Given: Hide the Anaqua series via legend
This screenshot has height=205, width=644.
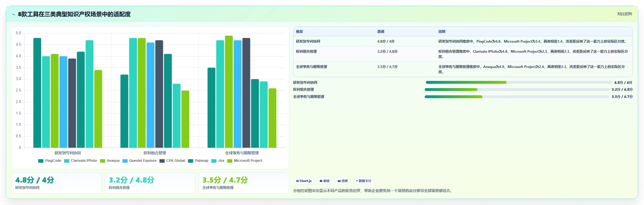Looking at the screenshot, I should click(x=110, y=161).
